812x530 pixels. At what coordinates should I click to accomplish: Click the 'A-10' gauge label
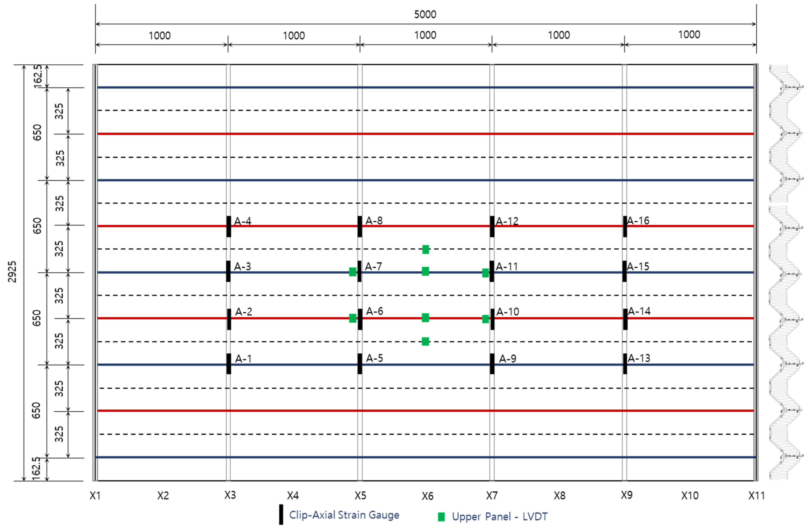pyautogui.click(x=508, y=312)
